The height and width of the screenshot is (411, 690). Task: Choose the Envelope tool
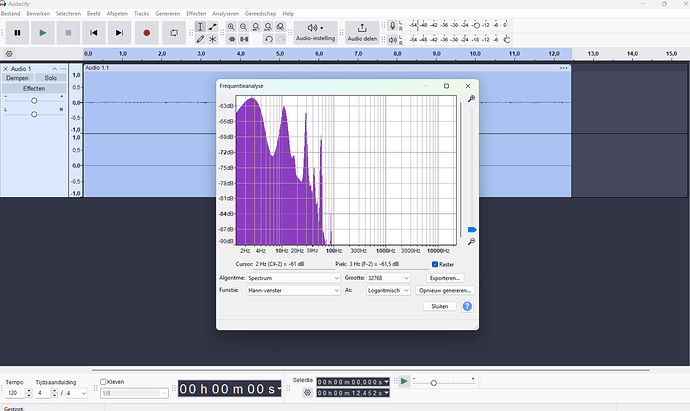pyautogui.click(x=213, y=27)
